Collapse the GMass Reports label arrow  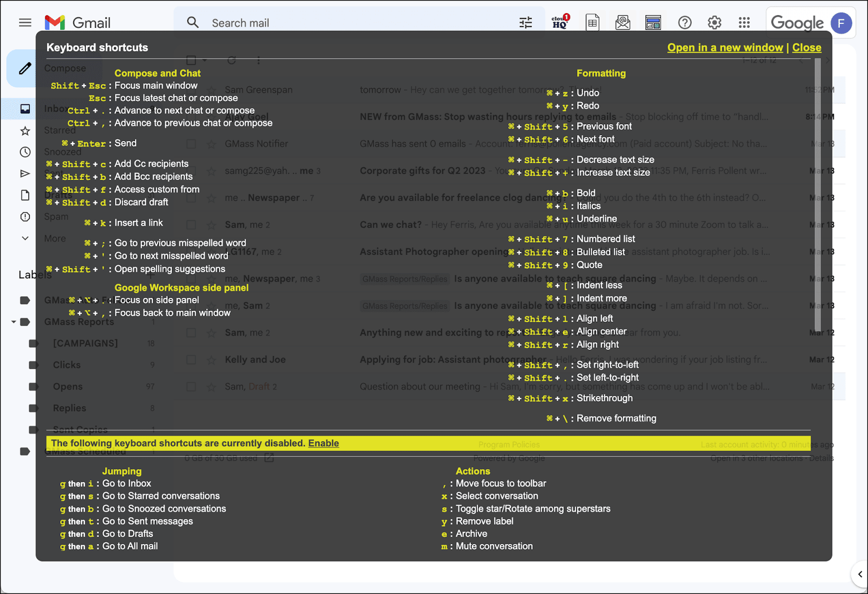click(x=14, y=322)
